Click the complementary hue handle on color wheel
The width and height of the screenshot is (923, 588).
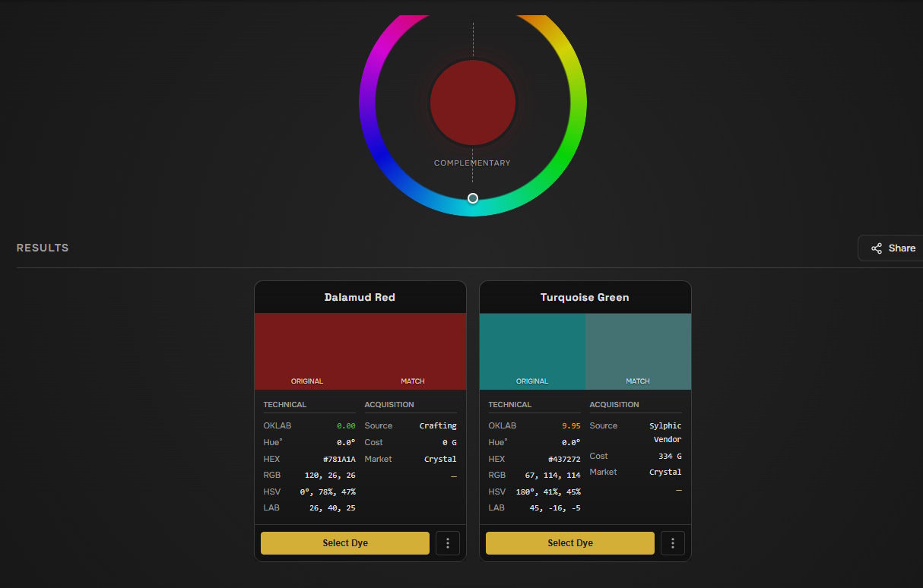point(473,198)
